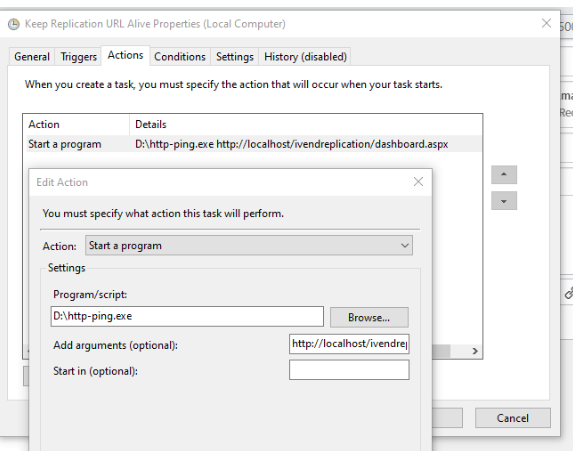Switch to the Triggers tab
The width and height of the screenshot is (573, 451).
point(78,57)
